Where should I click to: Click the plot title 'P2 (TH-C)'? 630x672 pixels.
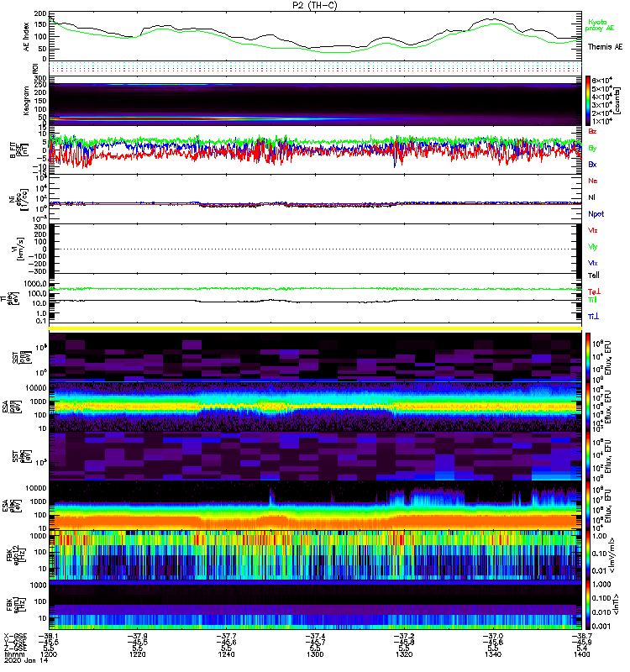pos(315,5)
